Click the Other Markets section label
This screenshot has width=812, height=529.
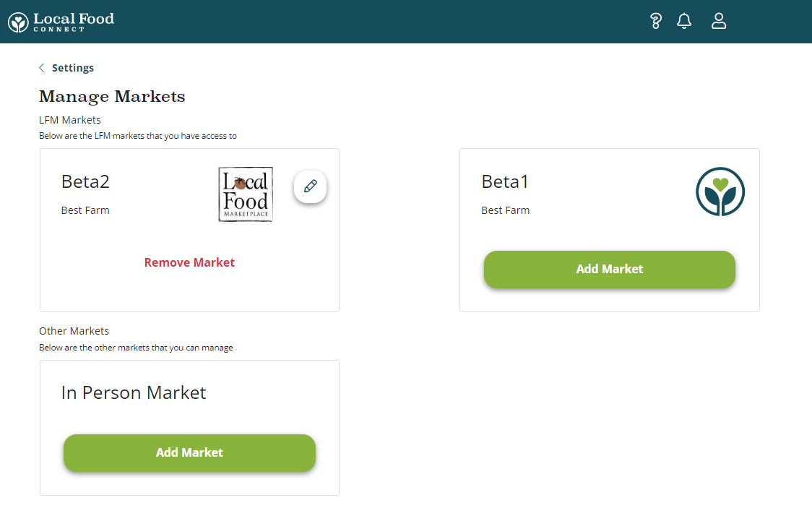pos(74,331)
